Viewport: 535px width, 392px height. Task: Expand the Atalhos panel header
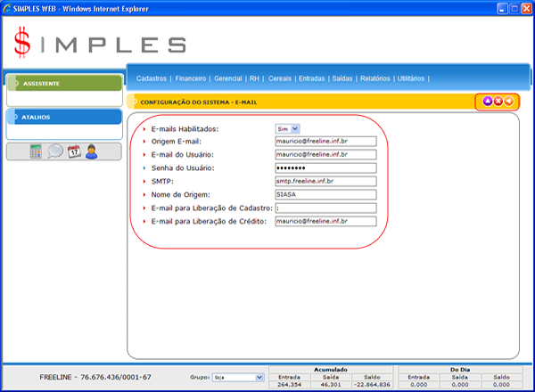[63, 117]
